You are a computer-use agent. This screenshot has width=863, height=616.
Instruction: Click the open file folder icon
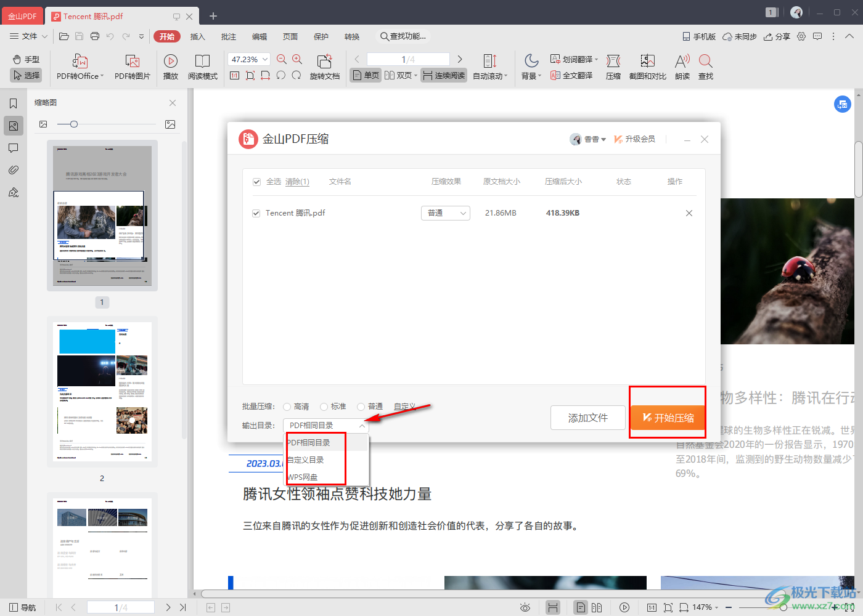(63, 36)
